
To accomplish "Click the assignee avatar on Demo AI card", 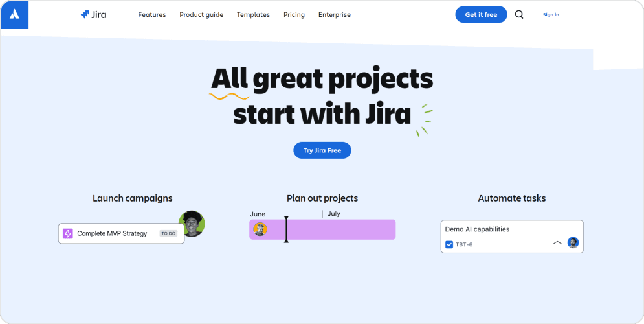I will [x=573, y=242].
